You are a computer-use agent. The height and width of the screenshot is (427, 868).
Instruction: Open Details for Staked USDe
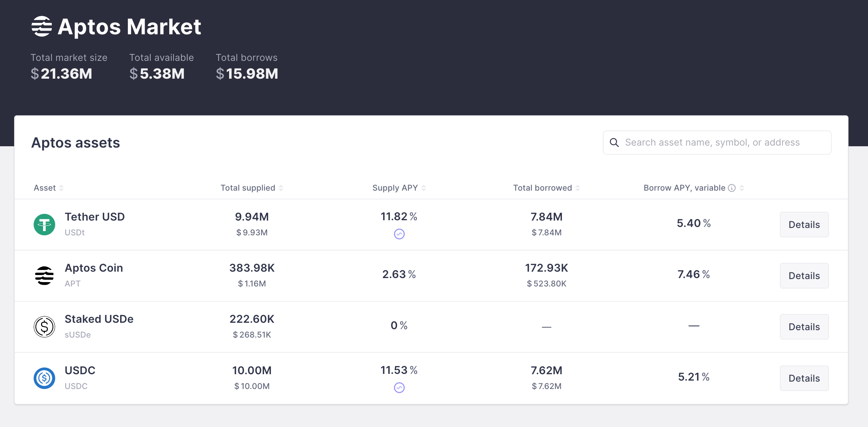804,327
